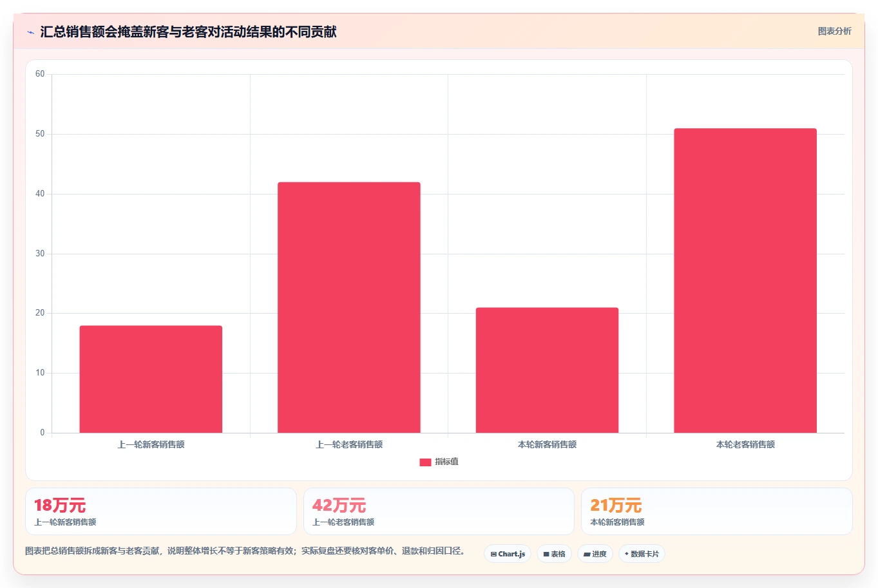878x588 pixels.
Task: Click the Chart.js tag chip
Action: (x=508, y=554)
